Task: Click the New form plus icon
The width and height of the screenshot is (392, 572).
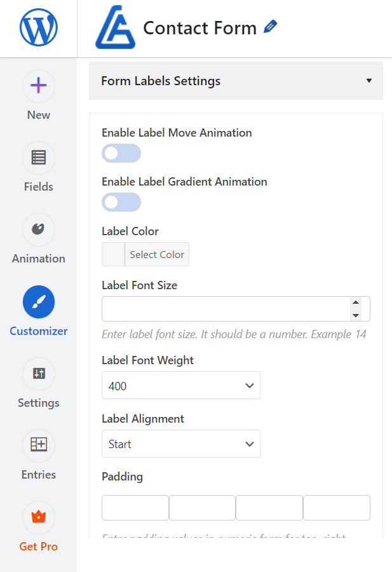Action: (38, 86)
